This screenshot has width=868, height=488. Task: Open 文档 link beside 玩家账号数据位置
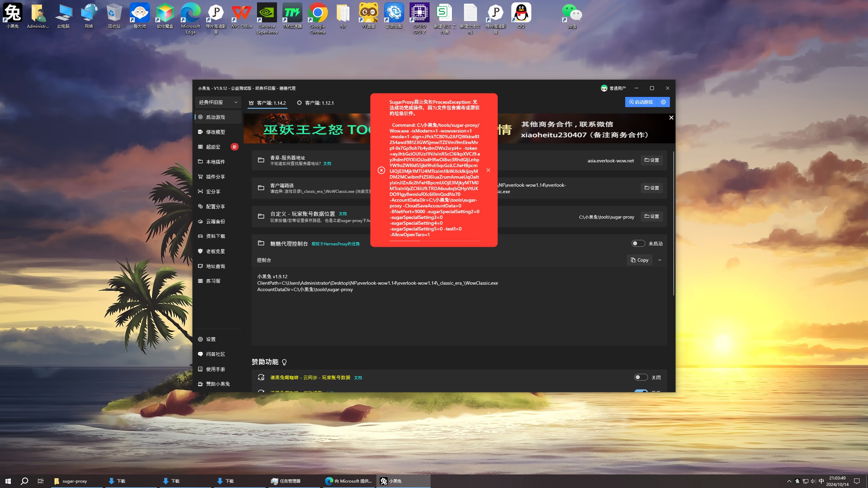tap(343, 214)
